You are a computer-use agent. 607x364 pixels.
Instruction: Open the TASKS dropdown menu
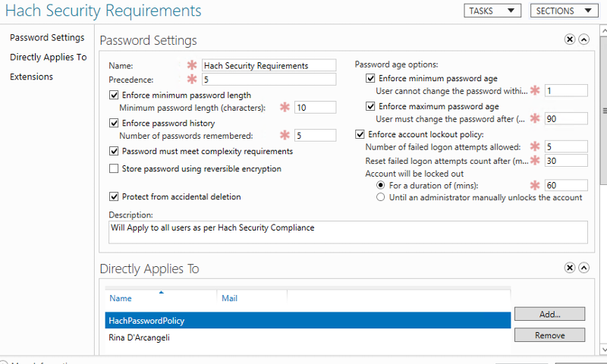click(x=492, y=11)
